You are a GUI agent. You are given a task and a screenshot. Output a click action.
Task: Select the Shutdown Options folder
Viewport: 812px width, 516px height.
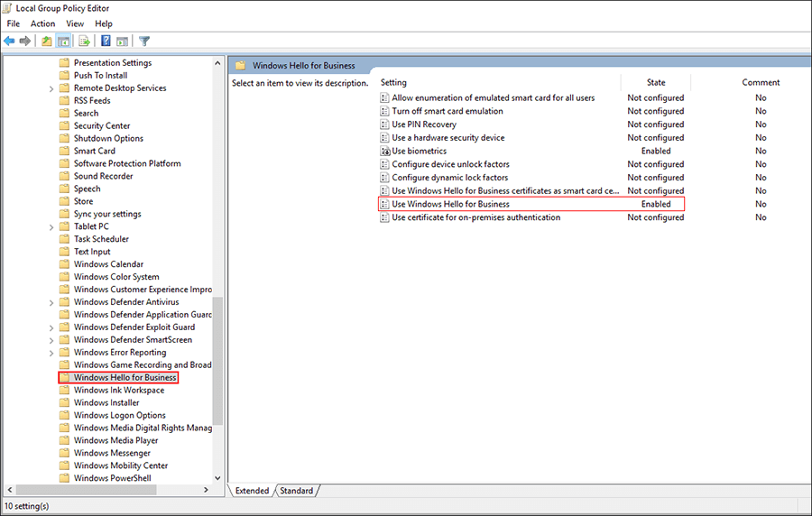click(x=108, y=139)
